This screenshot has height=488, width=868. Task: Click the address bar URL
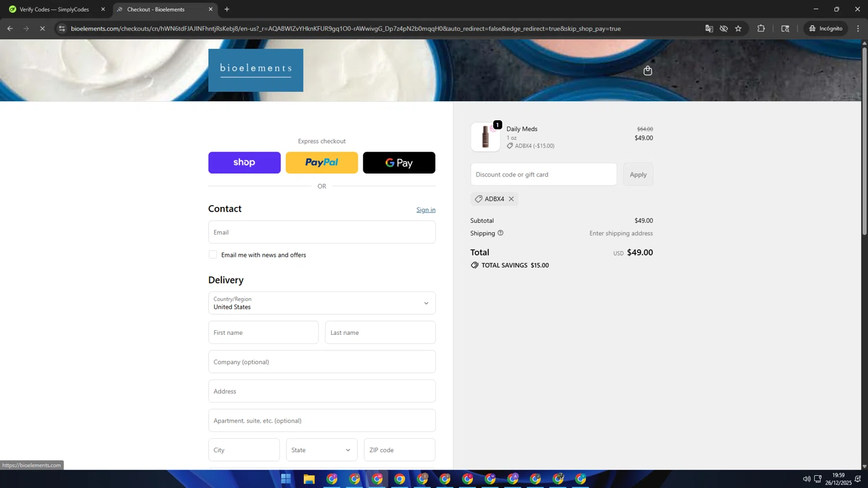click(346, 28)
